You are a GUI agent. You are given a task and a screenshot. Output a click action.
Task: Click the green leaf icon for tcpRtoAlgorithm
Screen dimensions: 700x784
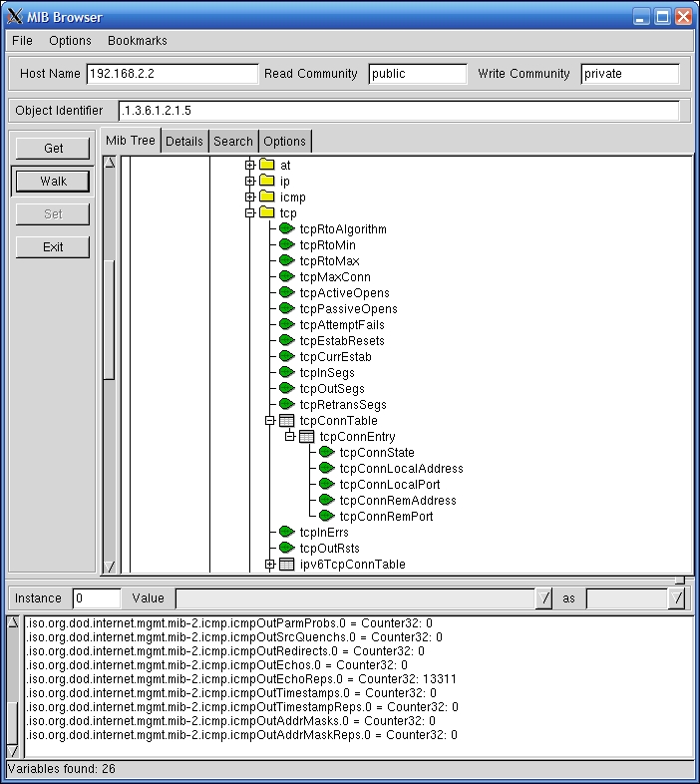[x=287, y=228]
